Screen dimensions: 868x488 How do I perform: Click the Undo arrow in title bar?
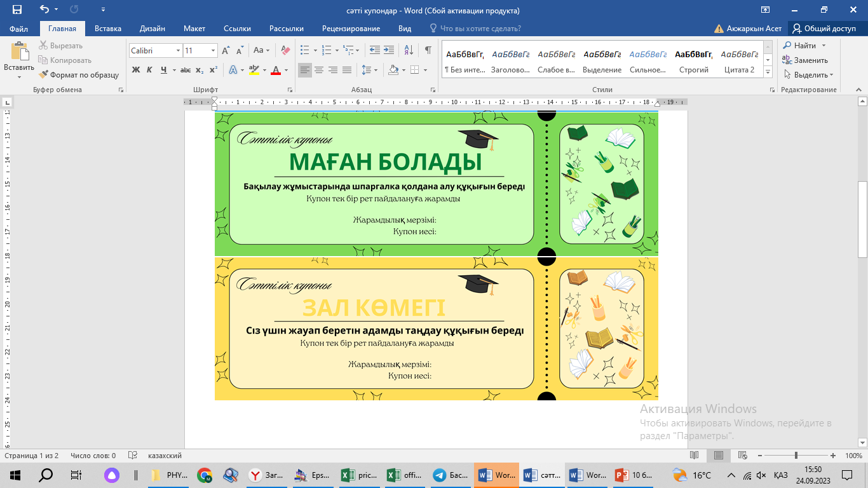pyautogui.click(x=44, y=10)
